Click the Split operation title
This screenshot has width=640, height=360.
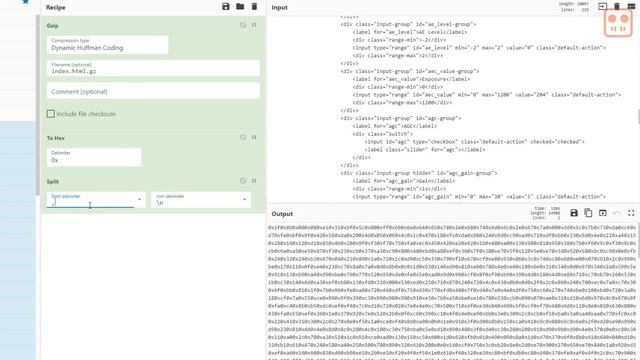[x=53, y=182]
